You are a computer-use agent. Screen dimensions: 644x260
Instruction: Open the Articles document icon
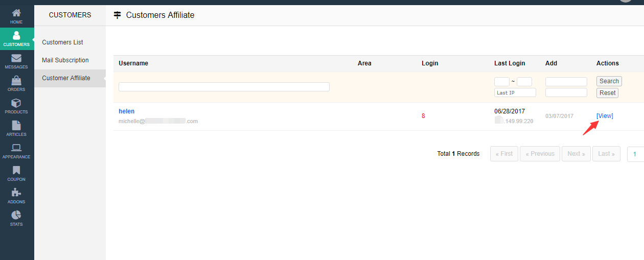click(x=16, y=126)
